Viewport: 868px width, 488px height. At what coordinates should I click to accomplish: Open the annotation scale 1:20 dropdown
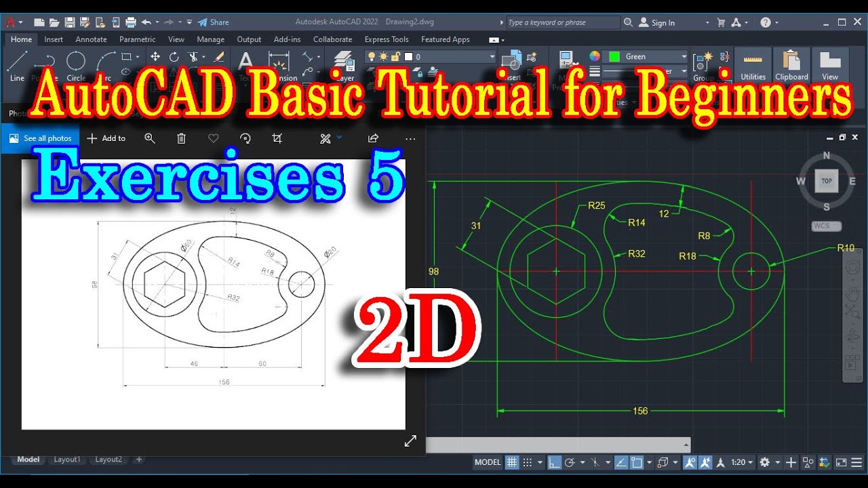[742, 462]
